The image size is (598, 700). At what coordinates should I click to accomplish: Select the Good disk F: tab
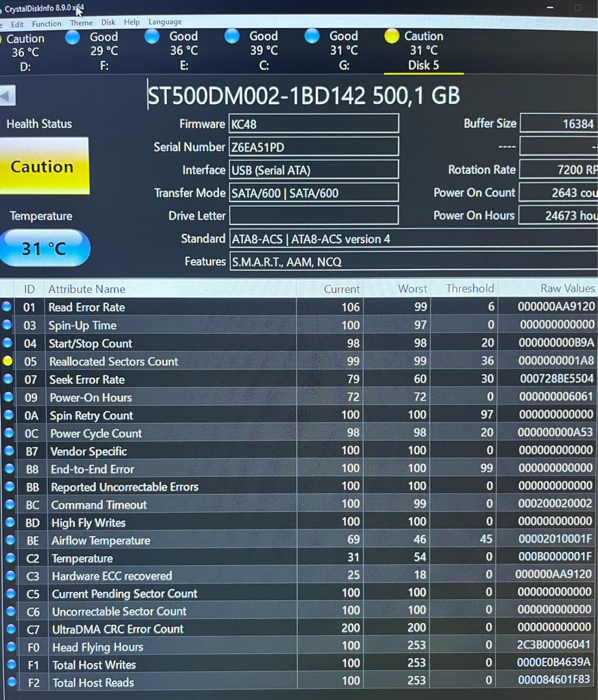[95, 51]
